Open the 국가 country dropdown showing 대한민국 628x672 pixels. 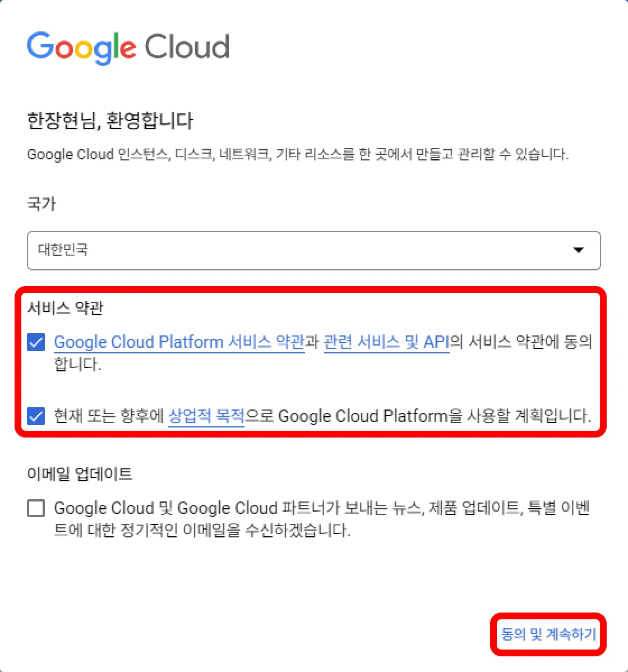(x=313, y=250)
